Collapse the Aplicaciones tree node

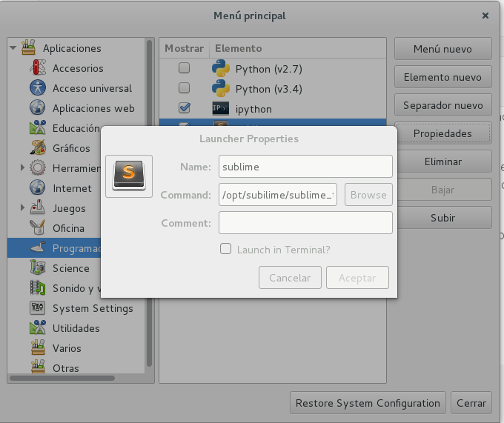[13, 48]
